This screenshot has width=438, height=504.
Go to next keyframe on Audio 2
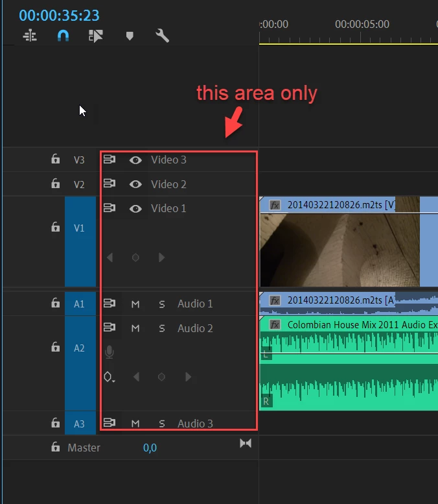[188, 377]
